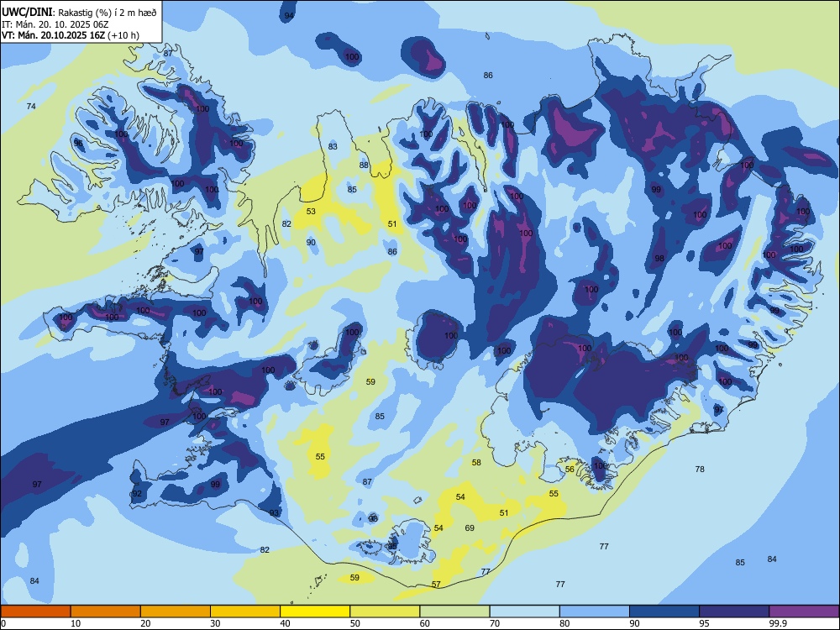Click the value 69 in southern Iceland
840x630 pixels.
(x=470, y=528)
